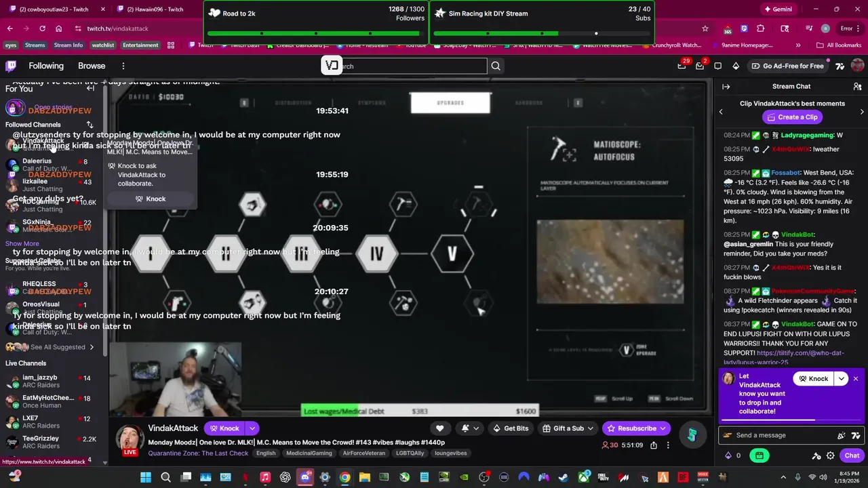
Task: Click the AirForceVeteran tag
Action: [363, 453]
